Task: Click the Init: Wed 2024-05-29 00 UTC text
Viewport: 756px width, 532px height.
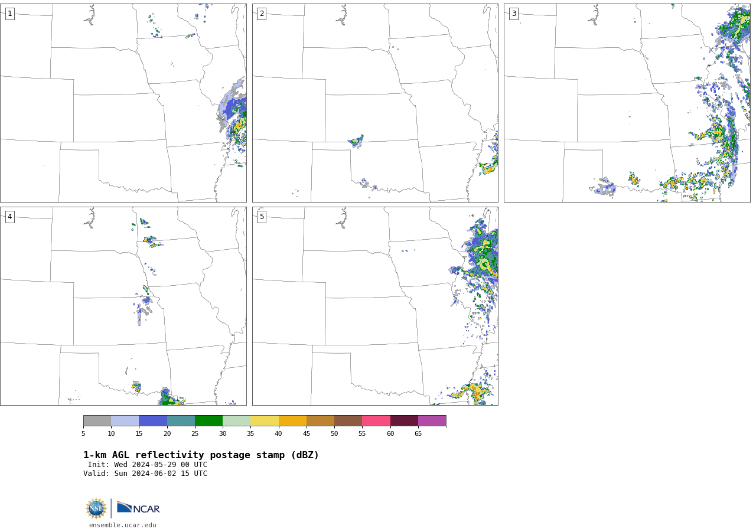Action: [x=148, y=465]
